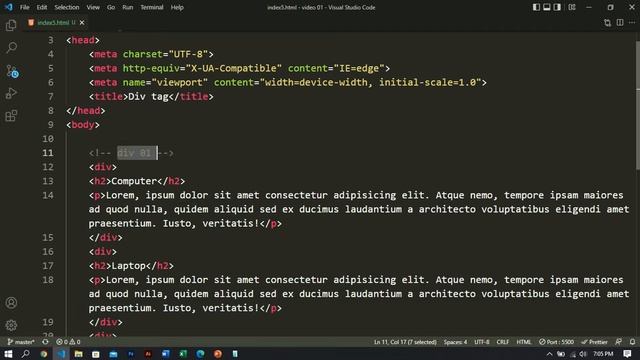Click the Open Changes icon in editor toolbar

[607, 23]
